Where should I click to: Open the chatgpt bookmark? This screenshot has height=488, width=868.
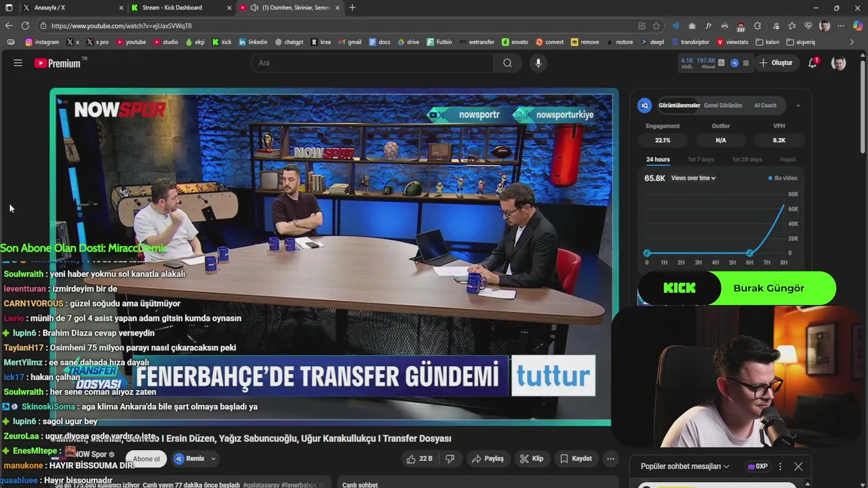click(289, 42)
